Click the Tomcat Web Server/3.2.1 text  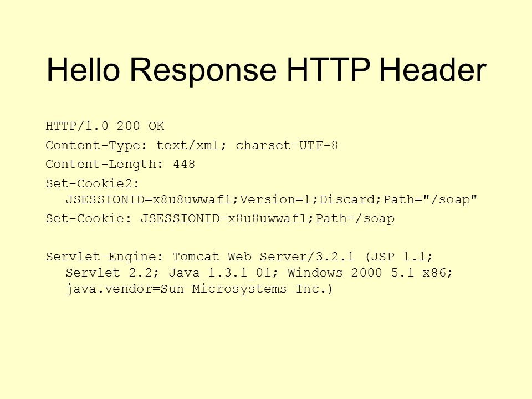[263, 257]
